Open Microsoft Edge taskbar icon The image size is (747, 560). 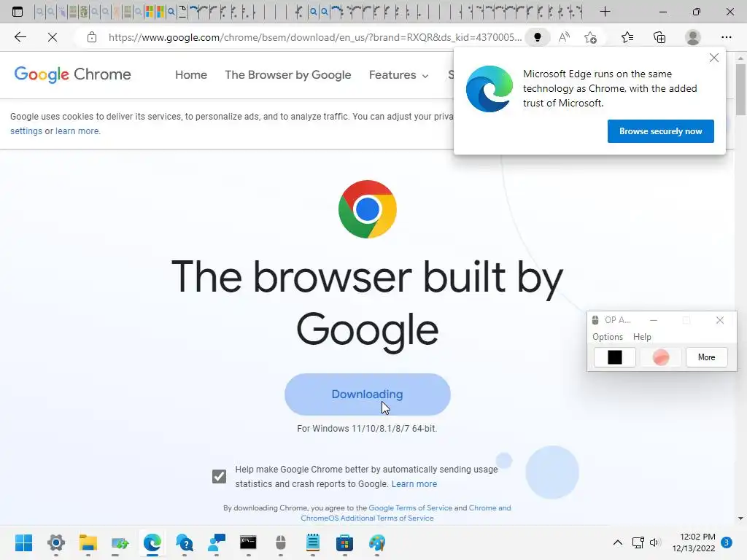(x=152, y=542)
